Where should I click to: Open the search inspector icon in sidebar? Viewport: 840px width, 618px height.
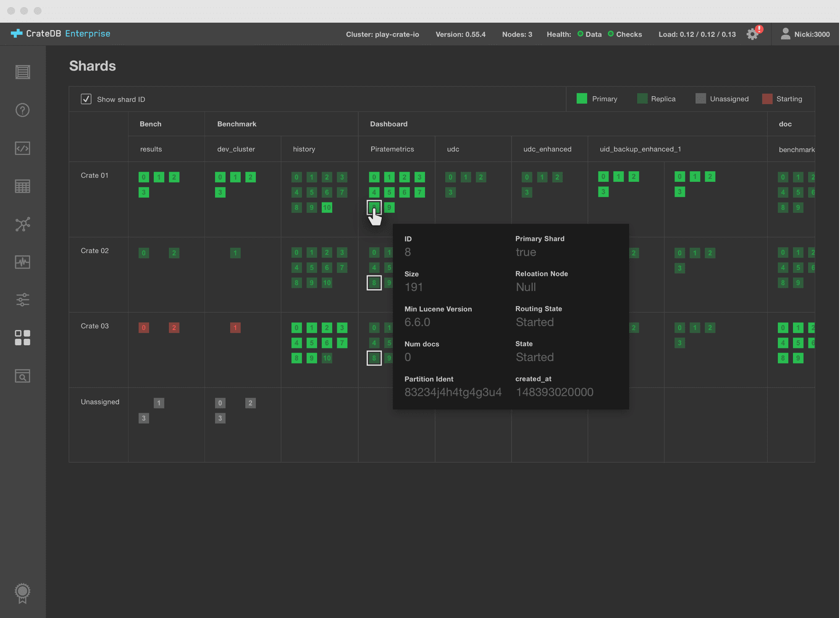pyautogui.click(x=23, y=376)
